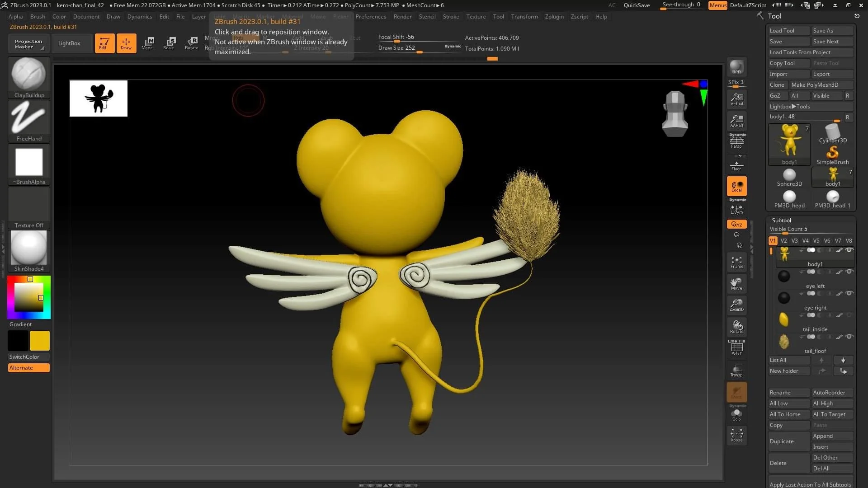Toggle the Persp perspective button
868x488 pixels.
point(736,142)
